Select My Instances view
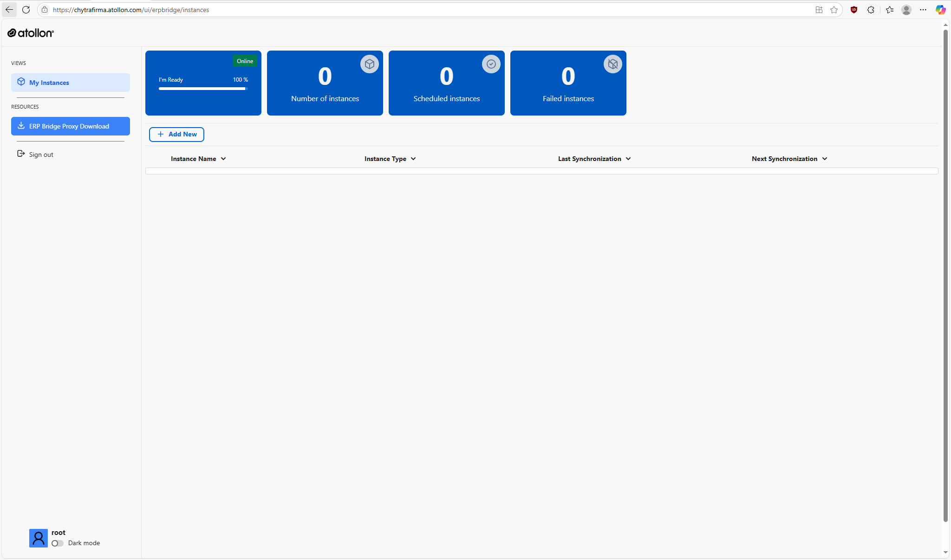 coord(71,83)
